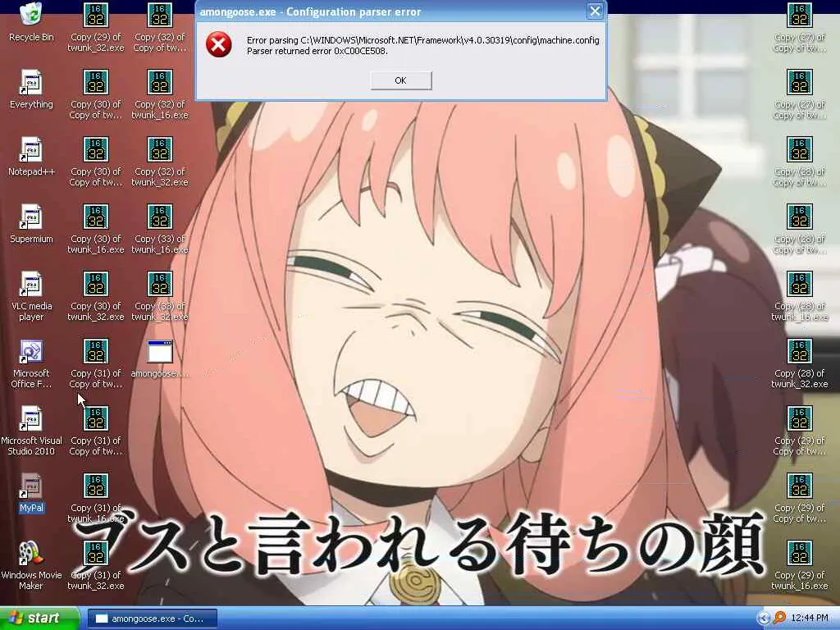Screen dimensions: 840x630
Task: Click OK in the Configuration parser error dialog
Action: click(400, 80)
